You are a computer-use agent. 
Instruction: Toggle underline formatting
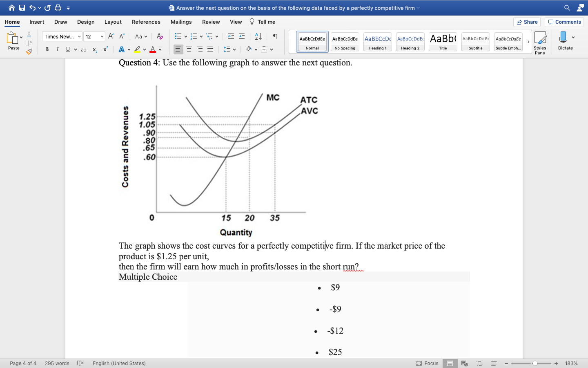68,49
